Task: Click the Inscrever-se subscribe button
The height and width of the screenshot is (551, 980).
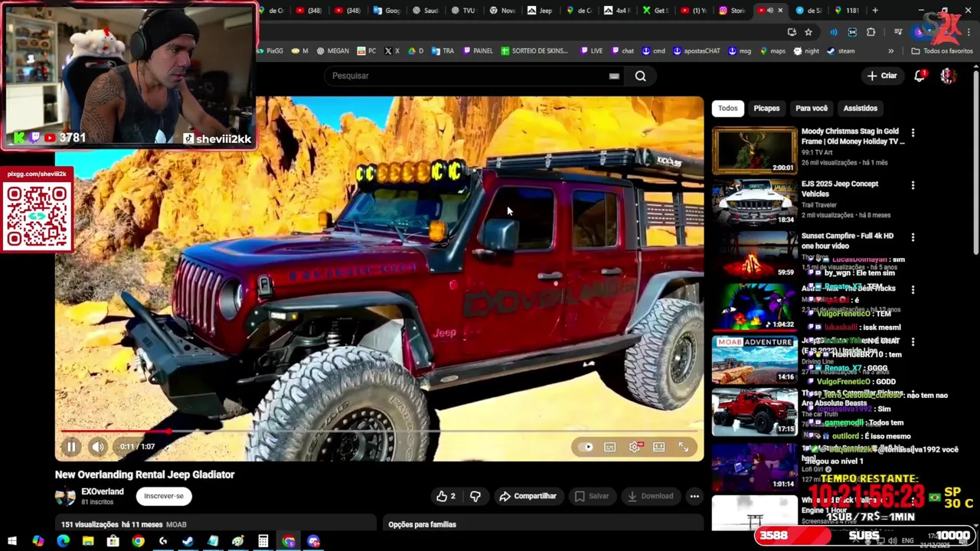Action: pyautogui.click(x=164, y=496)
